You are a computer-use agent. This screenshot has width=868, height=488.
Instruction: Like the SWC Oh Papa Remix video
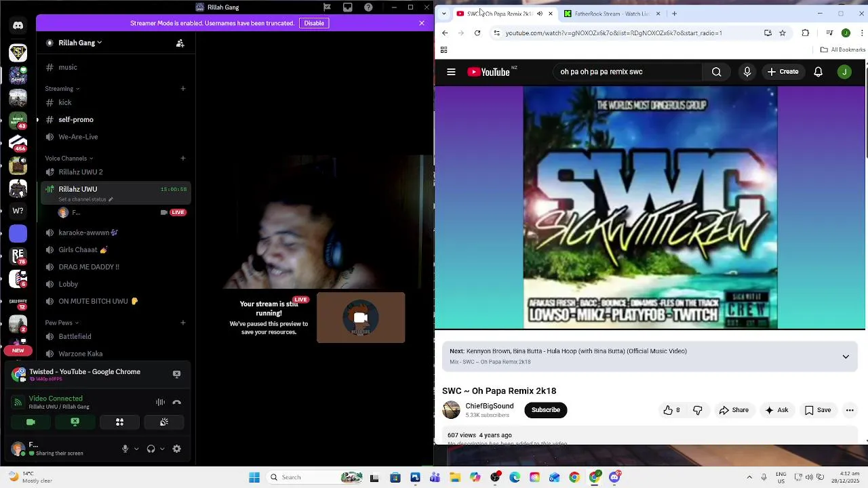click(x=672, y=410)
